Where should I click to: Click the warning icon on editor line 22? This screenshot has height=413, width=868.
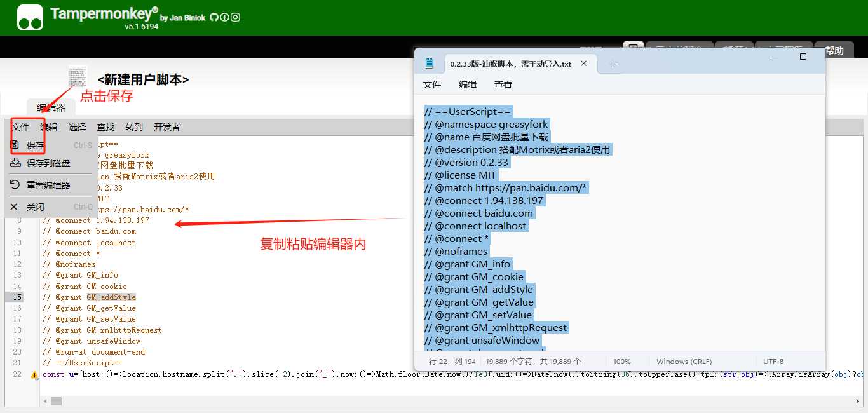coord(34,375)
